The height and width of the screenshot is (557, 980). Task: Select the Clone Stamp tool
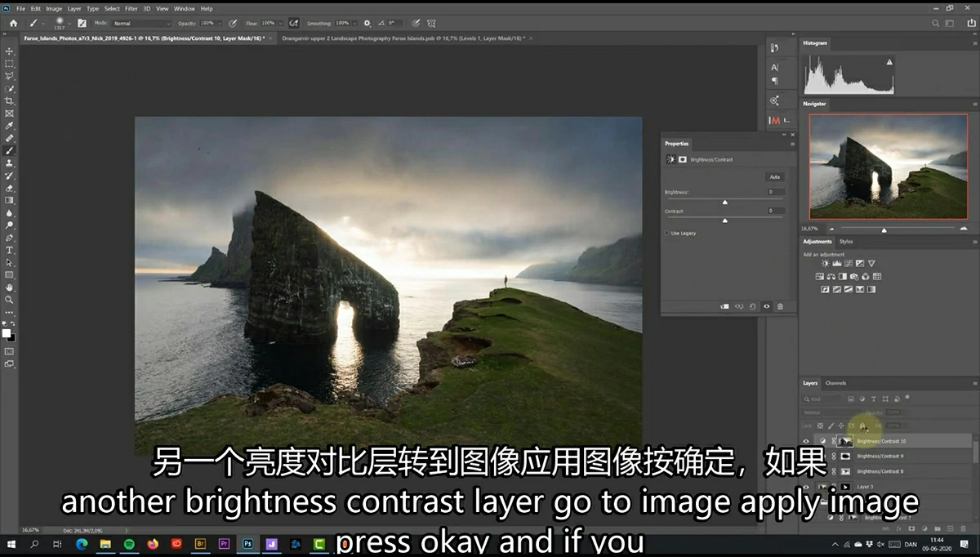click(10, 163)
